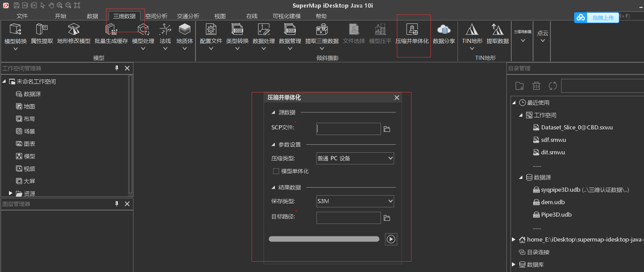Image resolution: width=644 pixels, height=272 pixels.
Task: Click the 目标路径 input field
Action: click(x=349, y=218)
